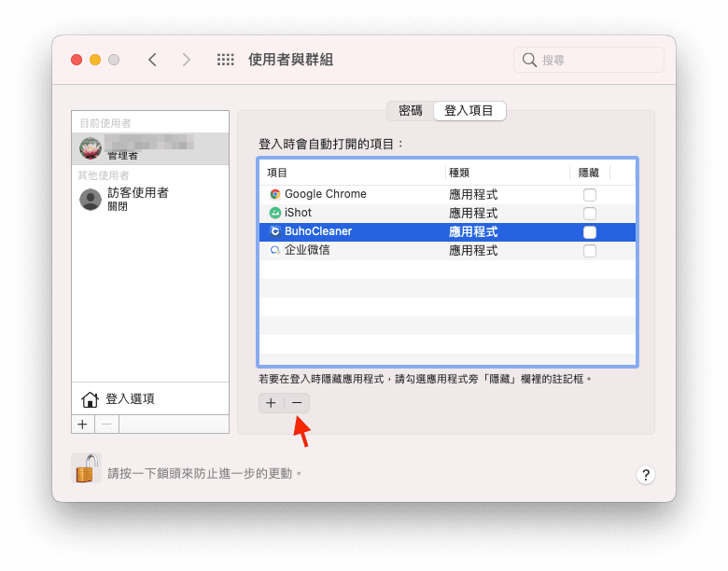Sort by the 項目 column header
Image resolution: width=728 pixels, height=571 pixels.
click(352, 173)
